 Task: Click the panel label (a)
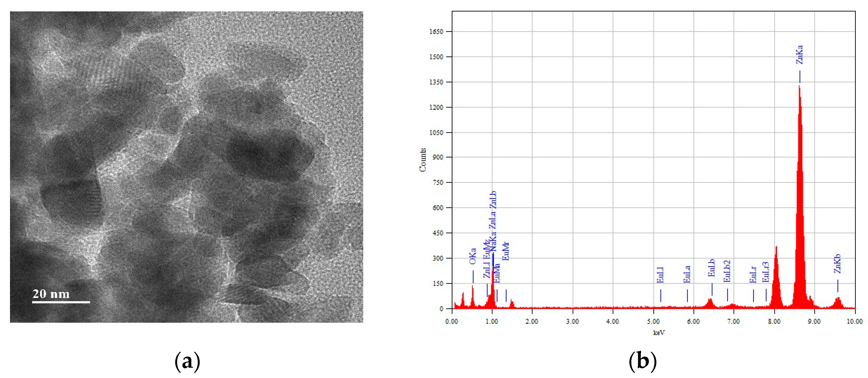tap(188, 362)
